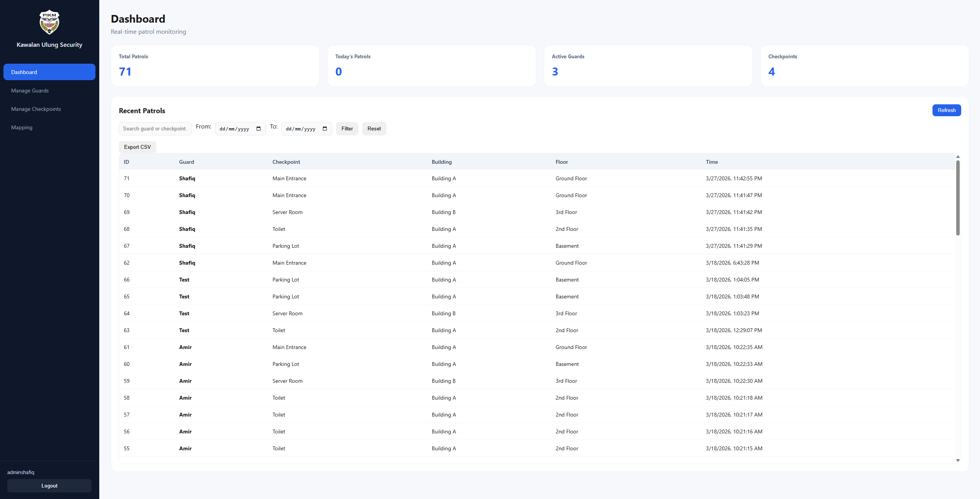Screen dimensions: 980x499
Task: Open the Mapping section
Action: [x=22, y=127]
